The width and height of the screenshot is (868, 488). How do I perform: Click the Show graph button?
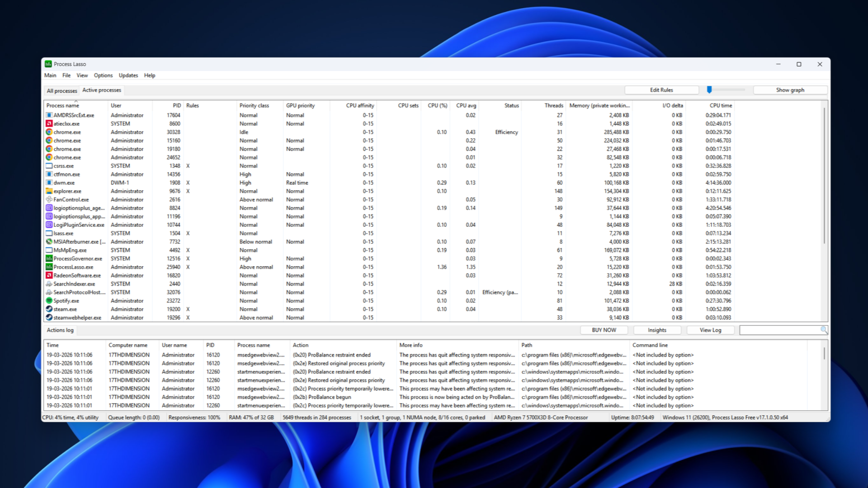790,90
